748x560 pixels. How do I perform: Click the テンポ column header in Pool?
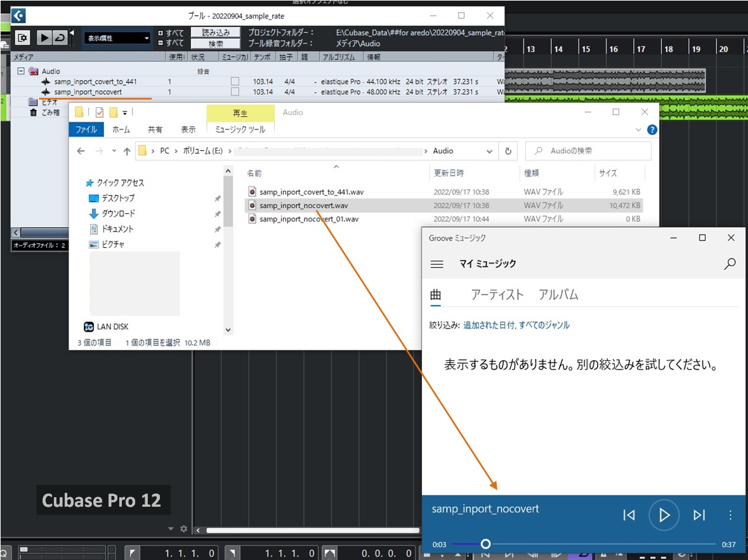[264, 57]
